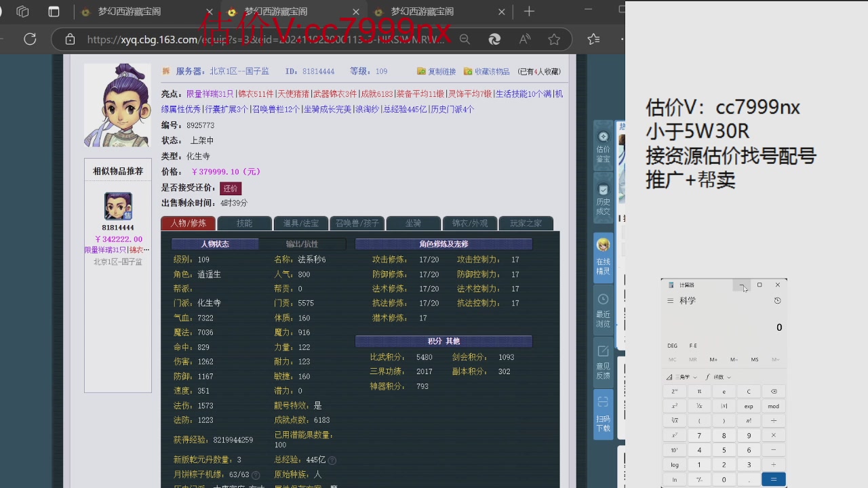Add this page to browser favorites
The height and width of the screenshot is (488, 868).
[x=554, y=39]
